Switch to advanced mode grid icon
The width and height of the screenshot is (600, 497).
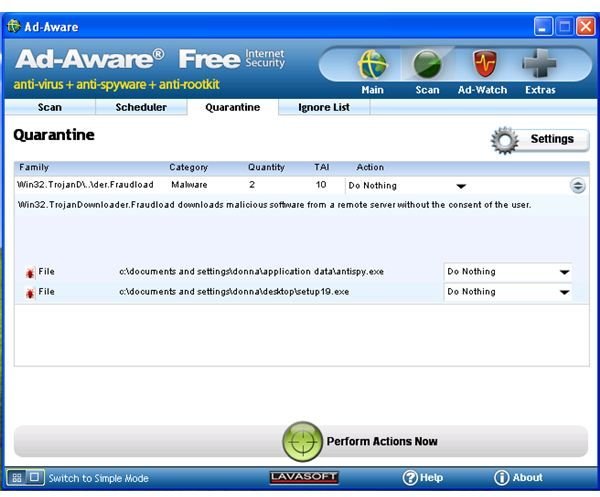click(16, 477)
